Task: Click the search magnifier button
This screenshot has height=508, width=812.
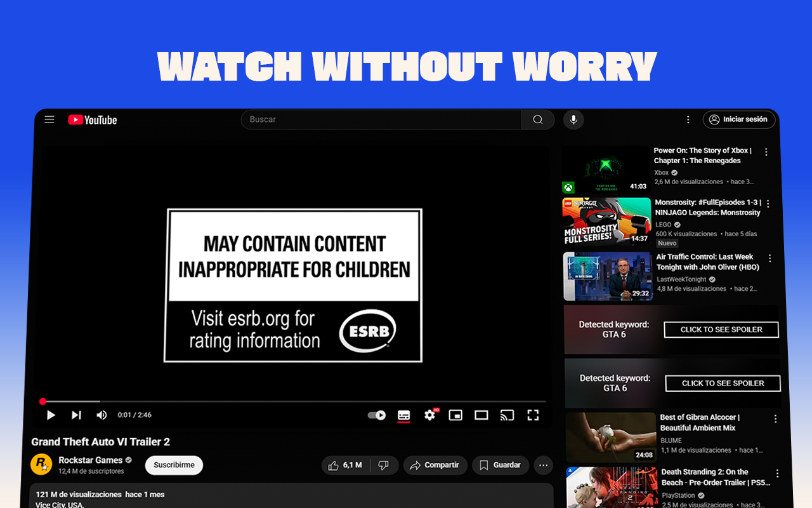Action: click(538, 119)
